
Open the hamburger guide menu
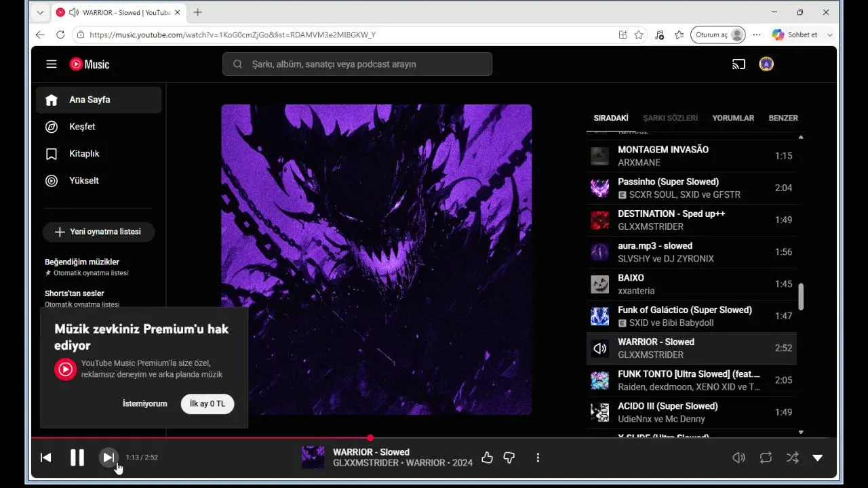(52, 64)
